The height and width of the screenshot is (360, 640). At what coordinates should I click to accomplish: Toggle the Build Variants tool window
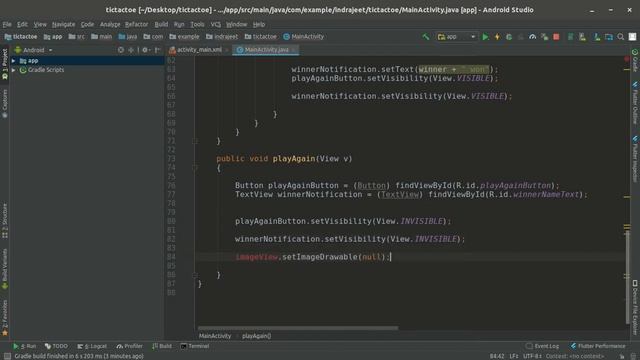coord(5,269)
